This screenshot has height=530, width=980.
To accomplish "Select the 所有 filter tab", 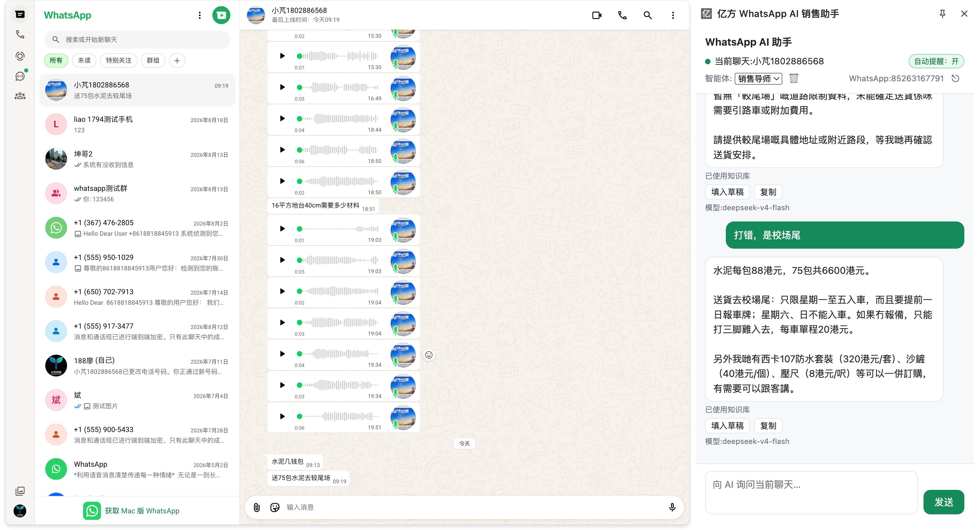I will (x=56, y=61).
